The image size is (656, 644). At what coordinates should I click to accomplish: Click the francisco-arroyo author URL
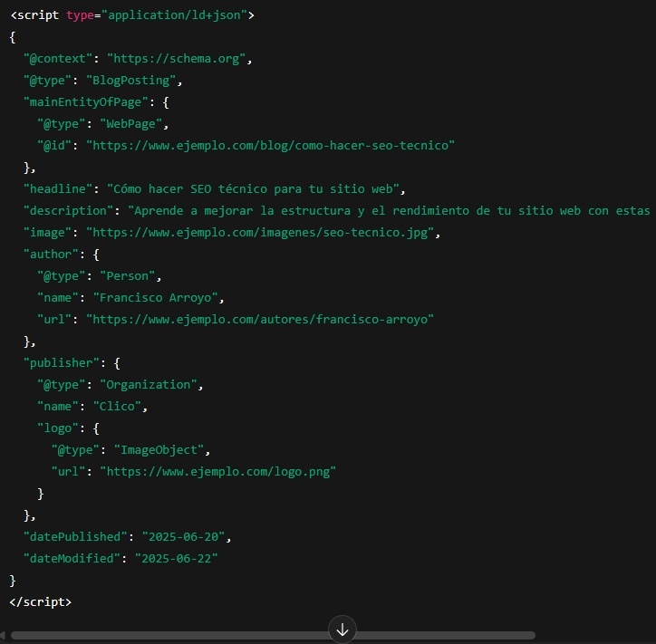click(x=260, y=320)
